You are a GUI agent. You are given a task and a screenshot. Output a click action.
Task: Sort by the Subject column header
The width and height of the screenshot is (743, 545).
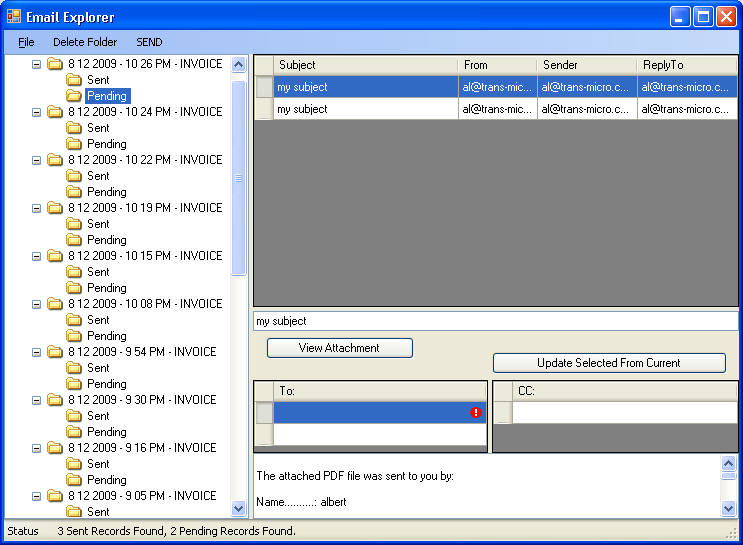tap(365, 65)
